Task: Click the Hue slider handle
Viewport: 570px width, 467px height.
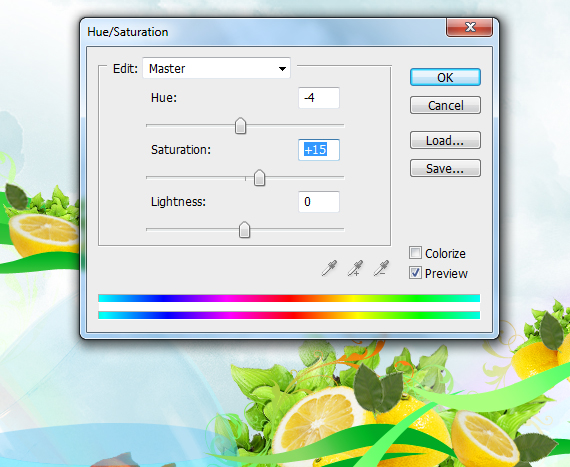Action: pos(240,126)
